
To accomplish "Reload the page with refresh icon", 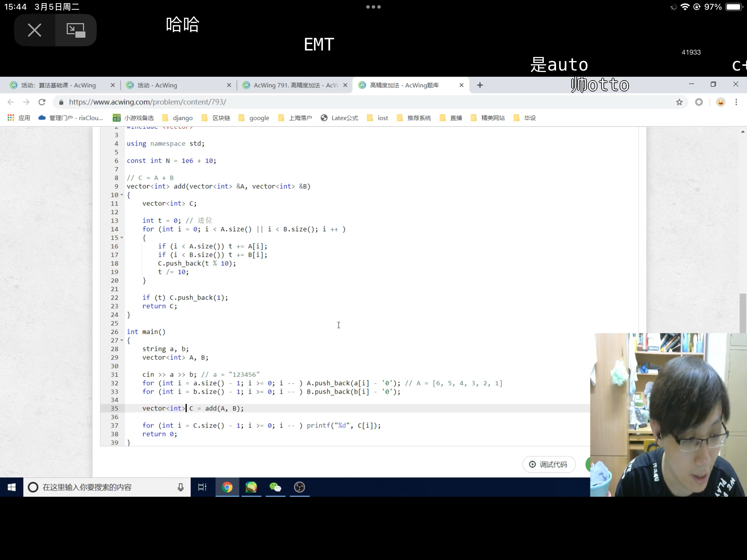I will pos(42,102).
